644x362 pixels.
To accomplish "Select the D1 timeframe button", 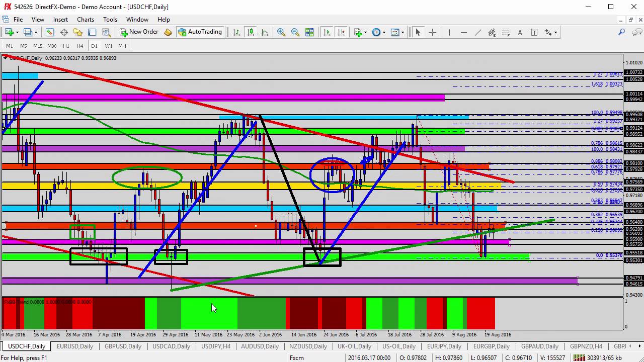I will (94, 46).
